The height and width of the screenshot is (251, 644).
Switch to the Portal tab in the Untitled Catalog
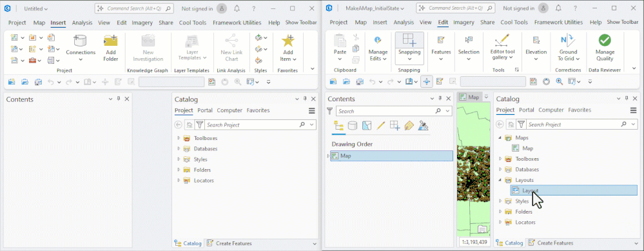pyautogui.click(x=205, y=110)
